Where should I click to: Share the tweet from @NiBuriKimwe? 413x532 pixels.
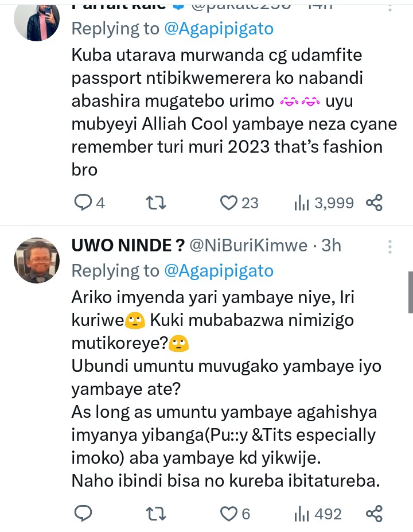click(x=374, y=514)
